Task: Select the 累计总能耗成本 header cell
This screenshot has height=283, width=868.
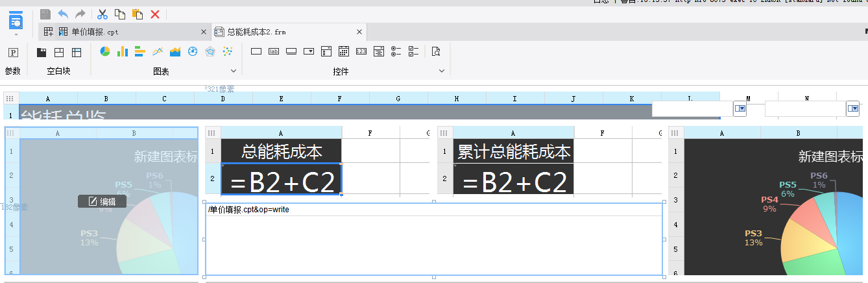Action: click(x=514, y=151)
